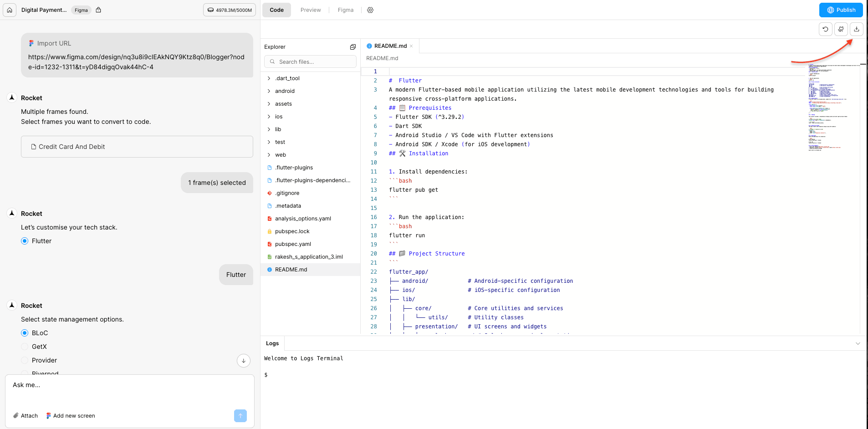Click the imported Figma design URL
The height and width of the screenshot is (429, 868).
click(136, 62)
